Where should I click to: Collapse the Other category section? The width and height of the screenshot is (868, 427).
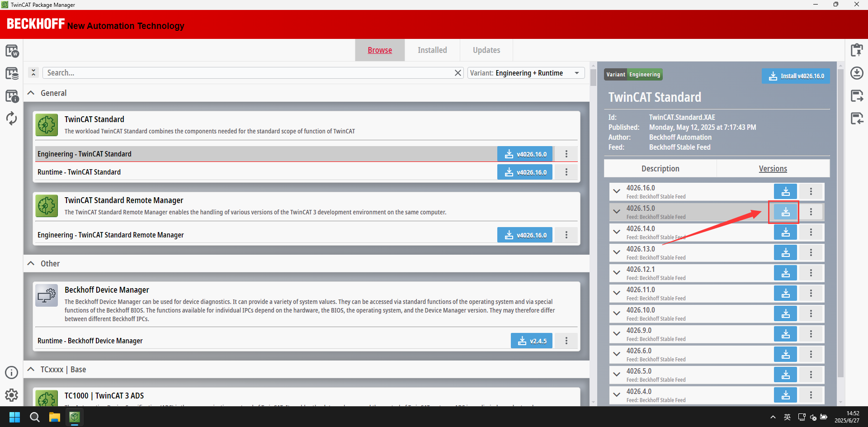(31, 264)
